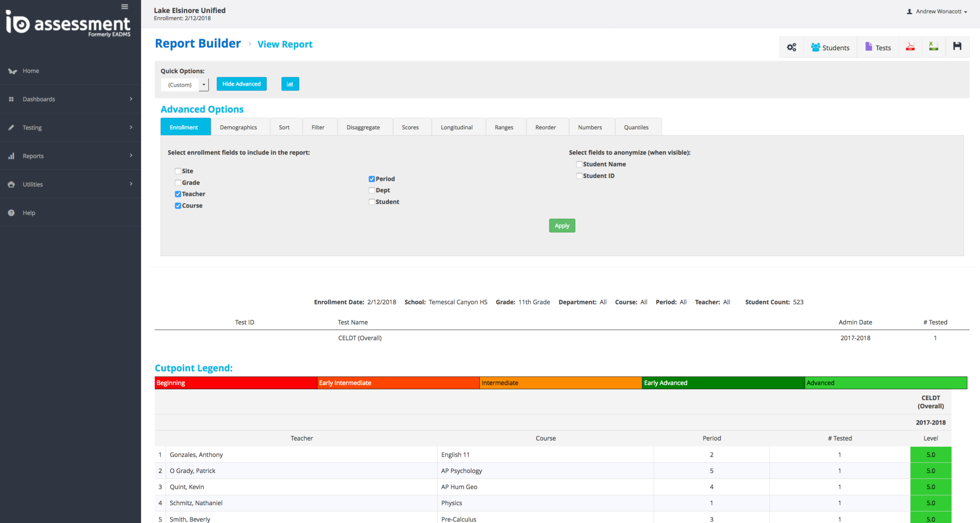Viewport: 980px width, 523px height.
Task: Click the Gonzales, Anthony teacher row
Action: pyautogui.click(x=196, y=455)
